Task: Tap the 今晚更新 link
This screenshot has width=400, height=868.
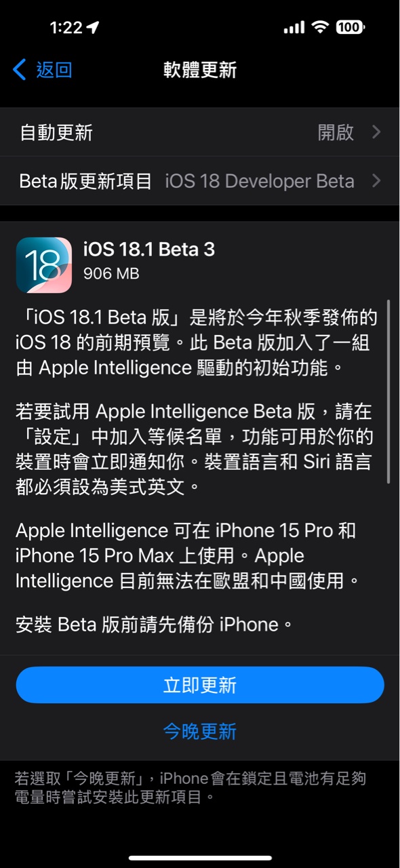Action: (x=200, y=731)
